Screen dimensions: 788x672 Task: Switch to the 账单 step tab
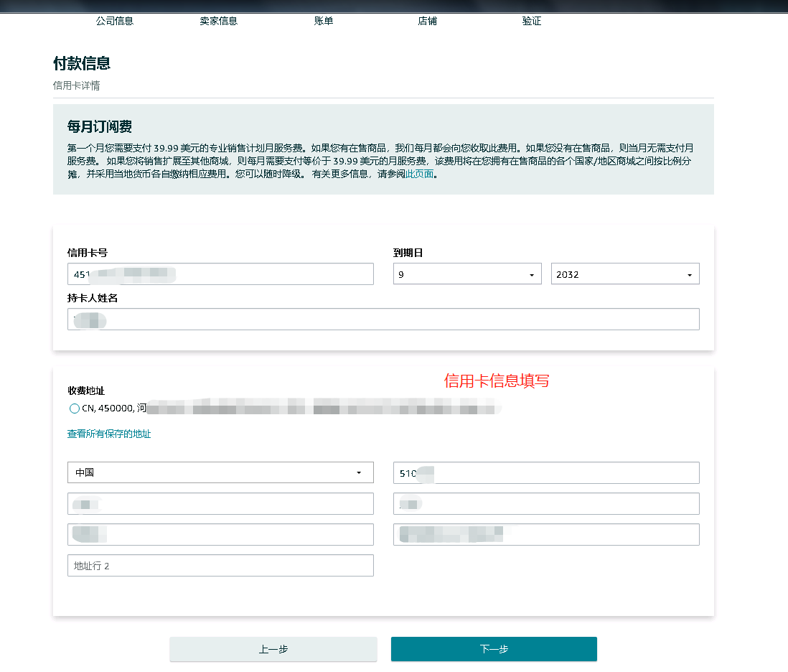click(x=324, y=21)
